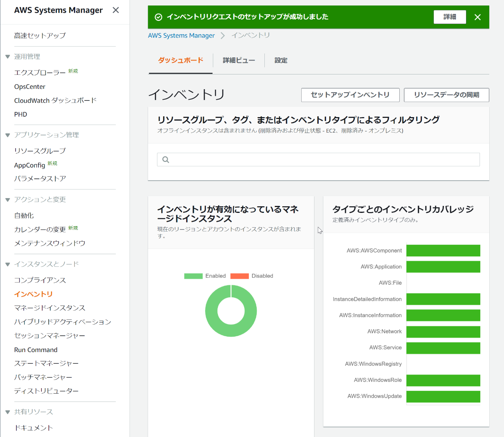Click AWS:Application coverage bar
The image size is (504, 437).
coord(444,267)
